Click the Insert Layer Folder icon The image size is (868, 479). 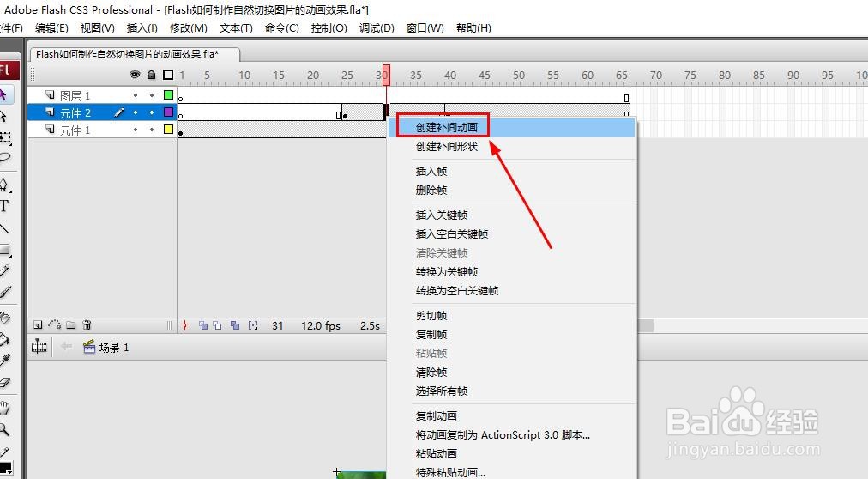pos(71,325)
